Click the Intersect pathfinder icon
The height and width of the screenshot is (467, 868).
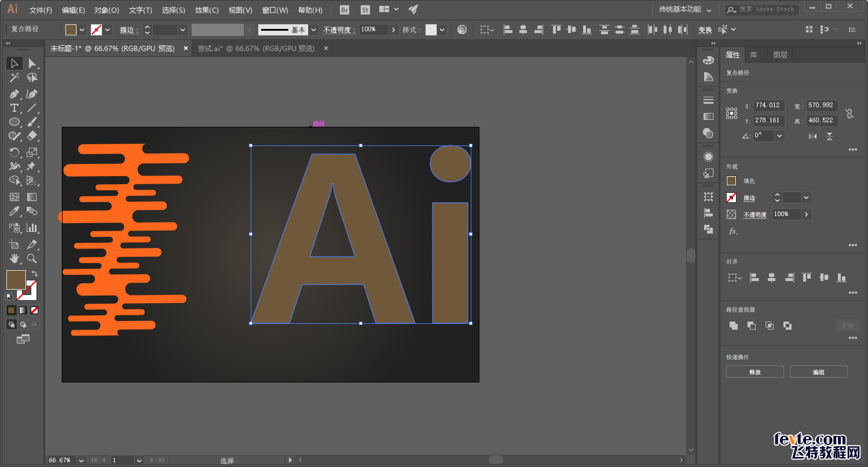(x=770, y=326)
